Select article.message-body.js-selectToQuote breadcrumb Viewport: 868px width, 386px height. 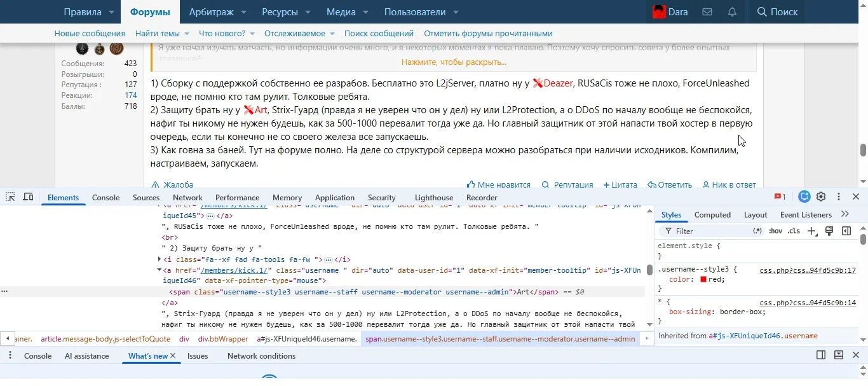point(105,339)
